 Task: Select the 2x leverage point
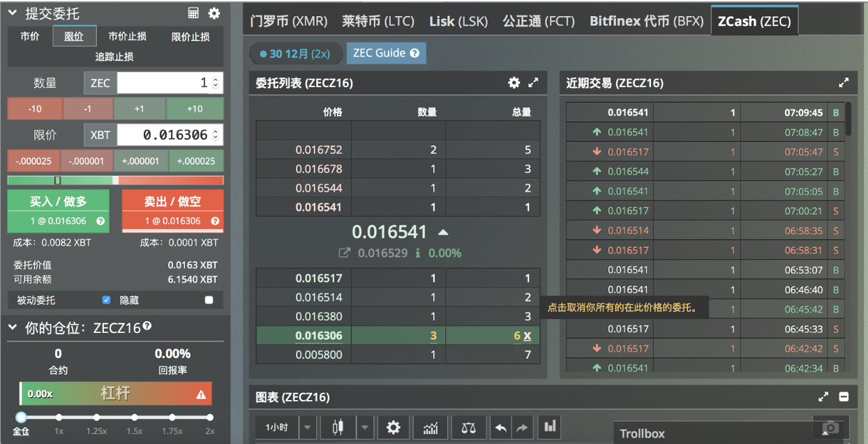pyautogui.click(x=209, y=417)
